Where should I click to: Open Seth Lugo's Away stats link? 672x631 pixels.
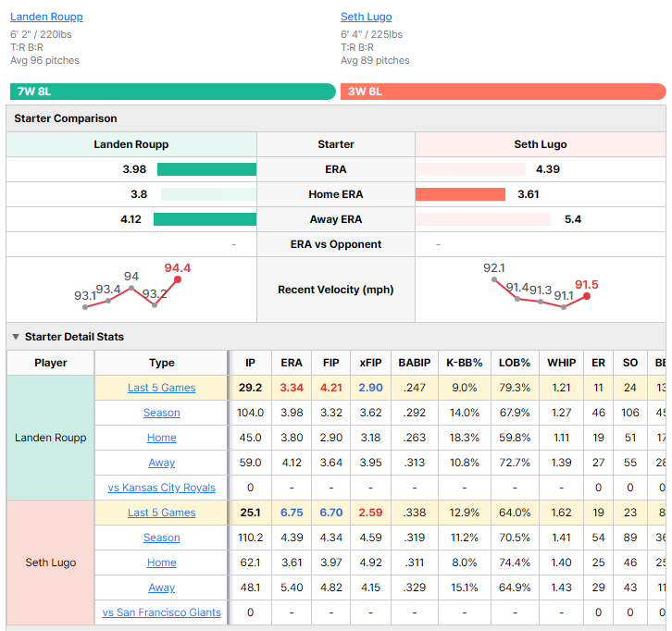[162, 588]
